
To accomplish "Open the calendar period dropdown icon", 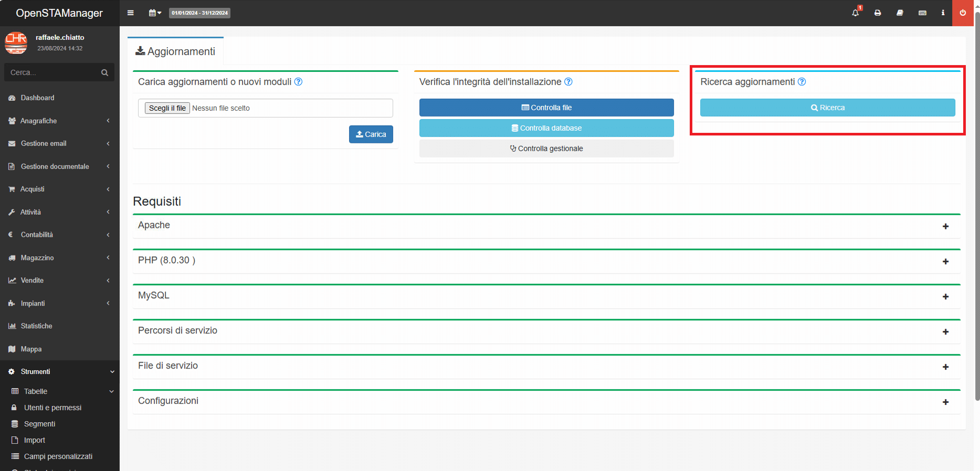I will pyautogui.click(x=155, y=13).
